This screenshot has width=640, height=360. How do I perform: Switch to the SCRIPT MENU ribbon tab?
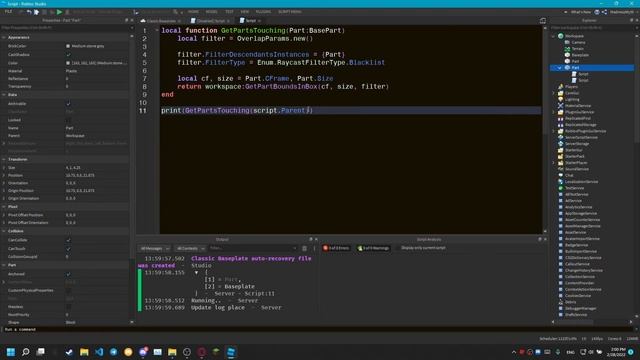click(x=289, y=12)
